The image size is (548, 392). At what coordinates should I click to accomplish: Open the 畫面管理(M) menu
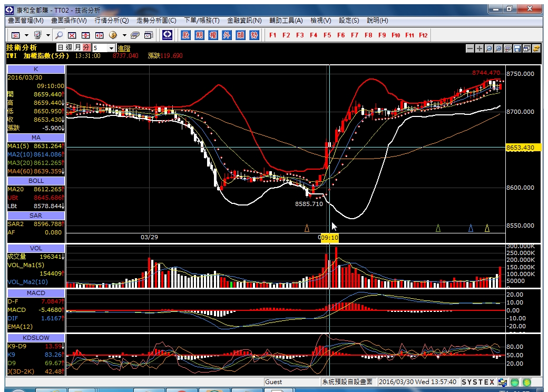tap(25, 21)
